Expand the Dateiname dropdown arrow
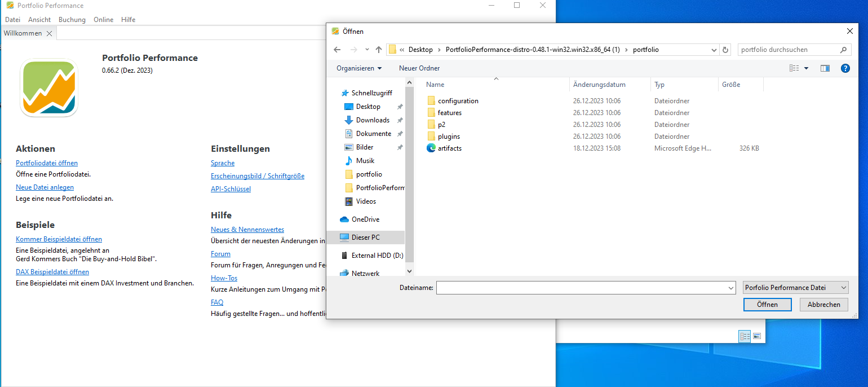The height and width of the screenshot is (387, 868). pyautogui.click(x=731, y=288)
